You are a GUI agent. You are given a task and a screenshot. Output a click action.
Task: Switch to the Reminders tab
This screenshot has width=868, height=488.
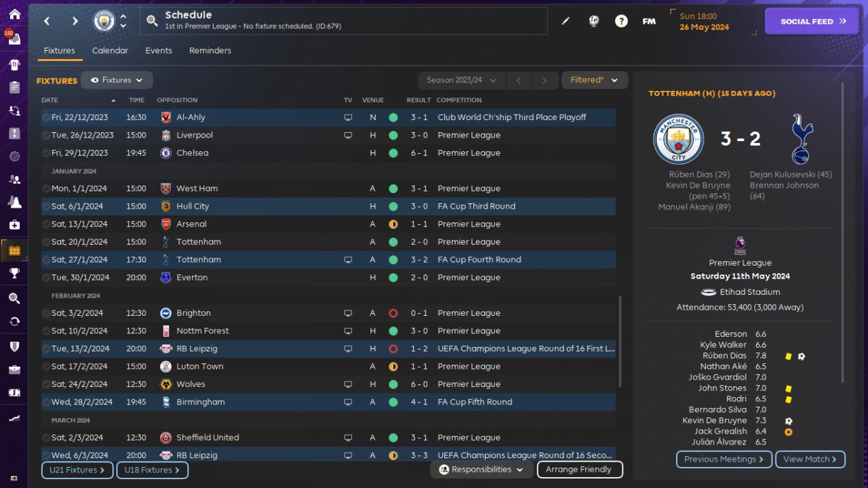click(x=210, y=51)
